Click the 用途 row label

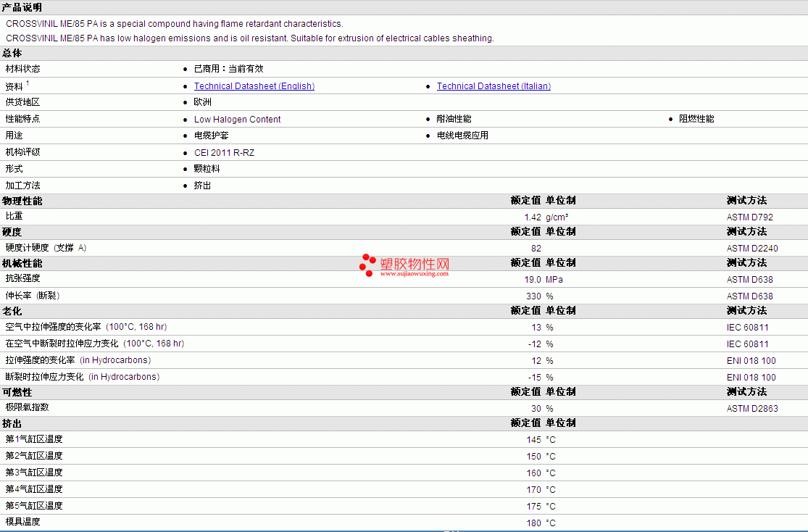[x=14, y=135]
